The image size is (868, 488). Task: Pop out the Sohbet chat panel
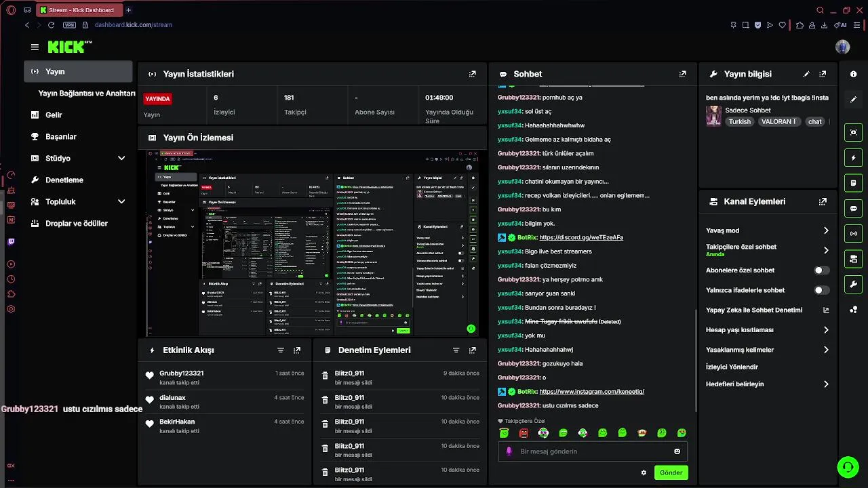(683, 74)
